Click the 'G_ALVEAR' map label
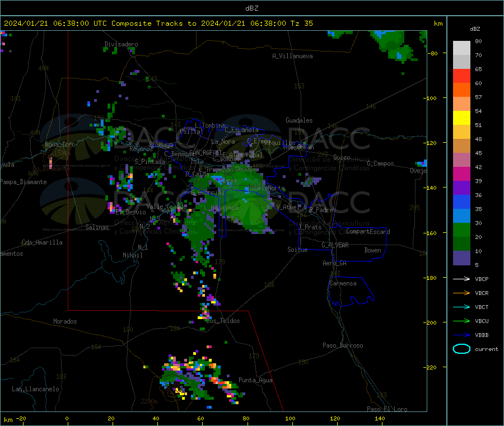The image size is (504, 426). point(335,245)
